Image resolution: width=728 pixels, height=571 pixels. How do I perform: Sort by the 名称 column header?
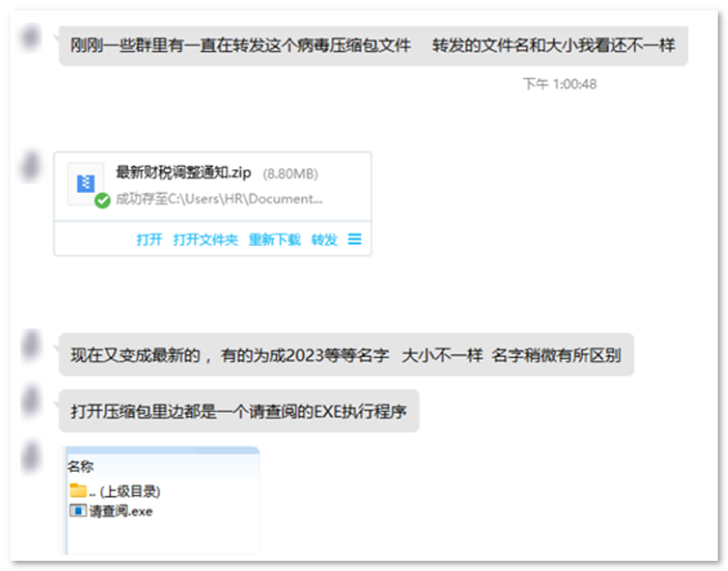click(x=82, y=467)
